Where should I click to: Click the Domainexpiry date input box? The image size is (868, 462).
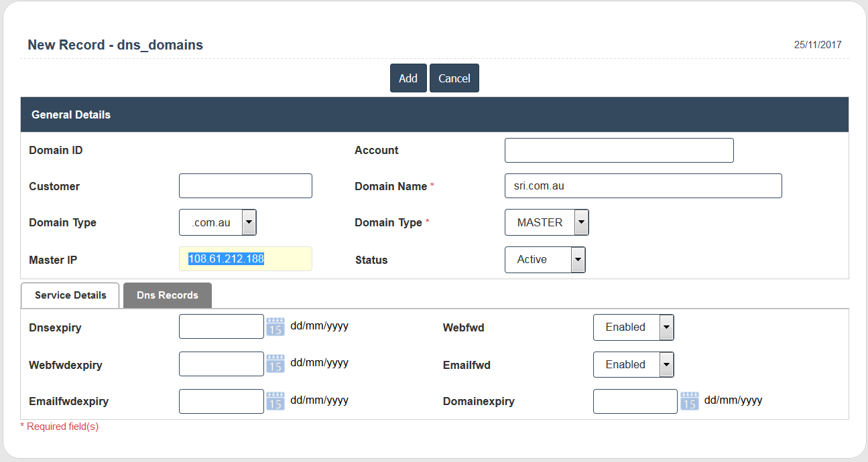click(635, 402)
